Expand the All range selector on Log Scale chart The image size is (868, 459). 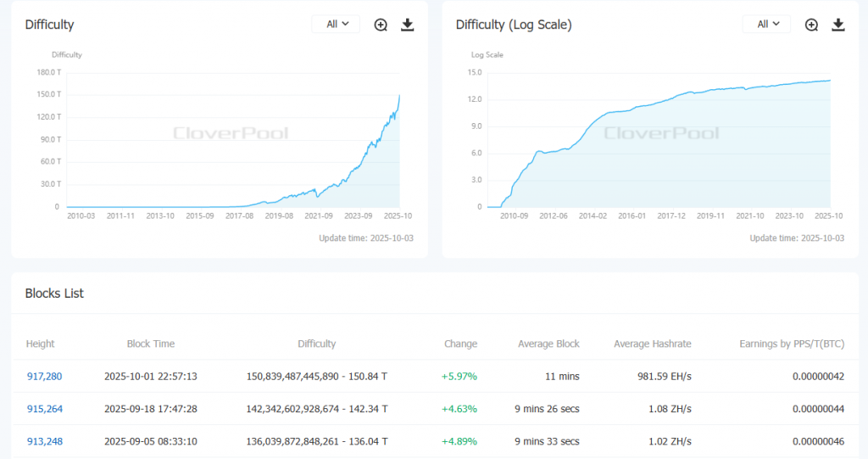767,25
